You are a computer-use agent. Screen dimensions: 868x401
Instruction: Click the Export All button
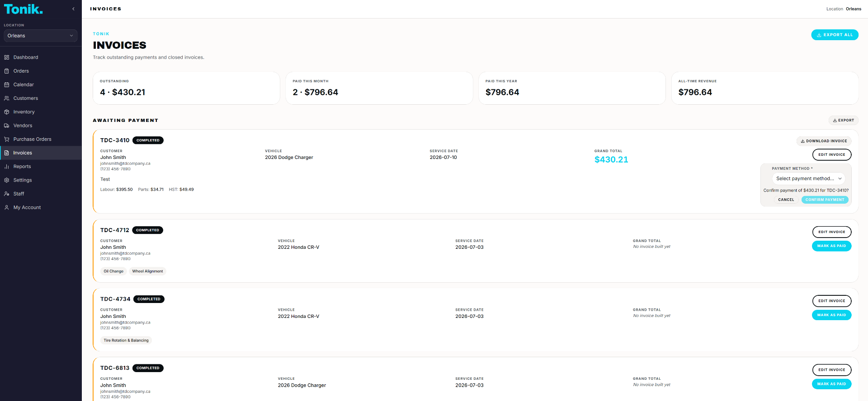[x=835, y=35]
